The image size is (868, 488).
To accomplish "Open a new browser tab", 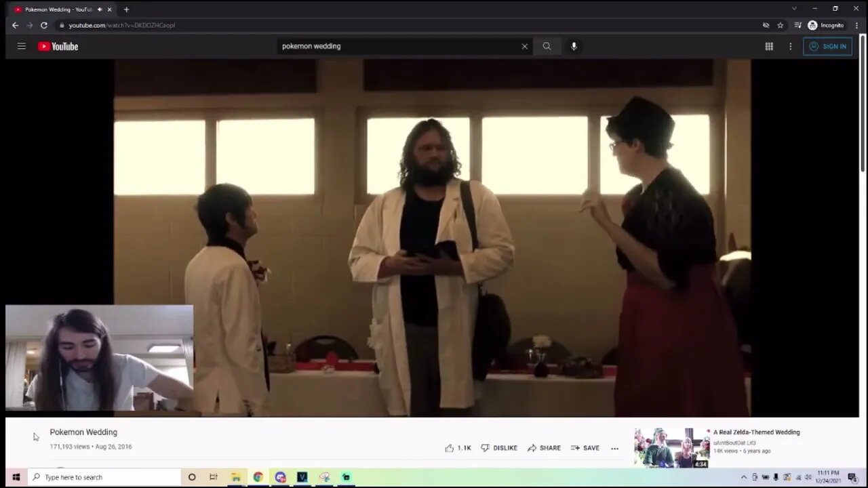I will (126, 9).
